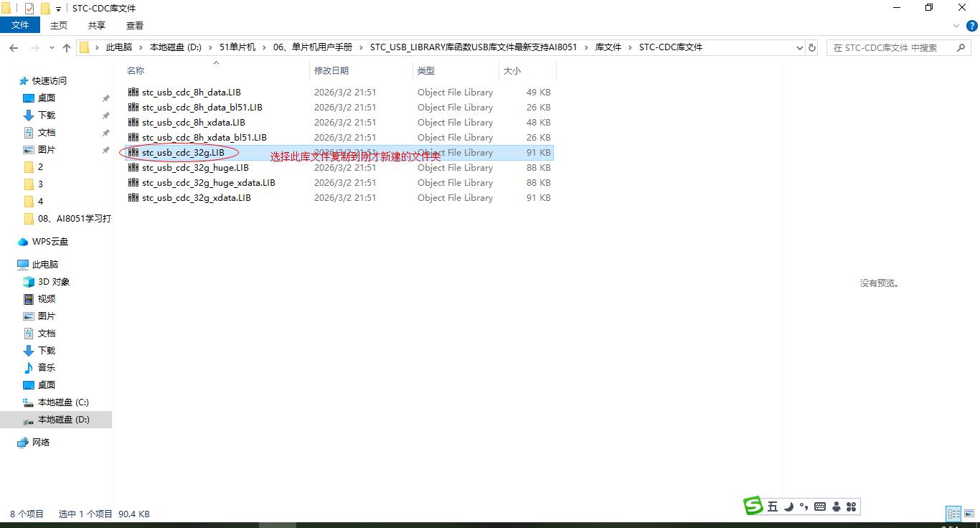Click the green Sogou S logo icon

753,506
